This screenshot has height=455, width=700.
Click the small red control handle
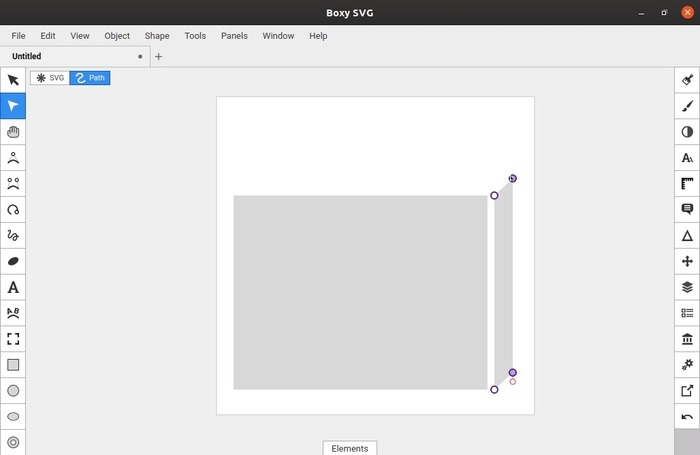(512, 382)
